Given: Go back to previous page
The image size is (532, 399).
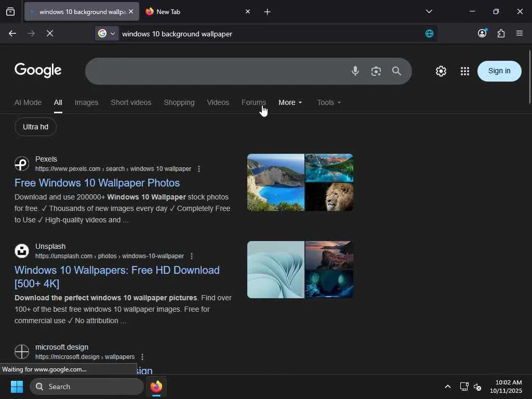Looking at the screenshot, I should tap(12, 33).
